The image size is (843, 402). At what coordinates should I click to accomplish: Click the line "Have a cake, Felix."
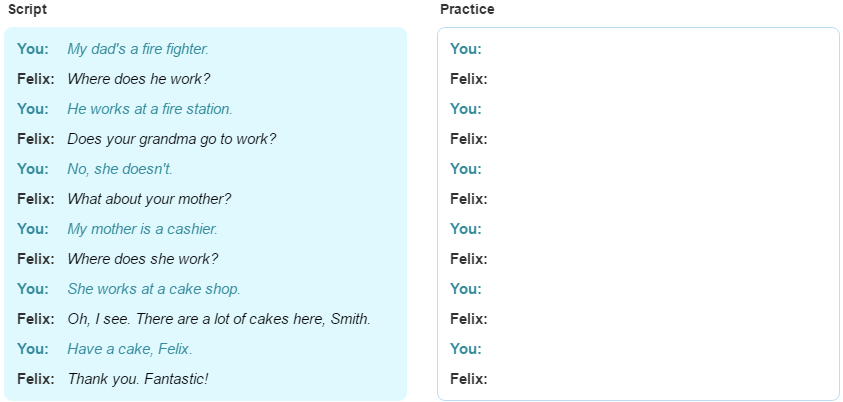point(130,349)
